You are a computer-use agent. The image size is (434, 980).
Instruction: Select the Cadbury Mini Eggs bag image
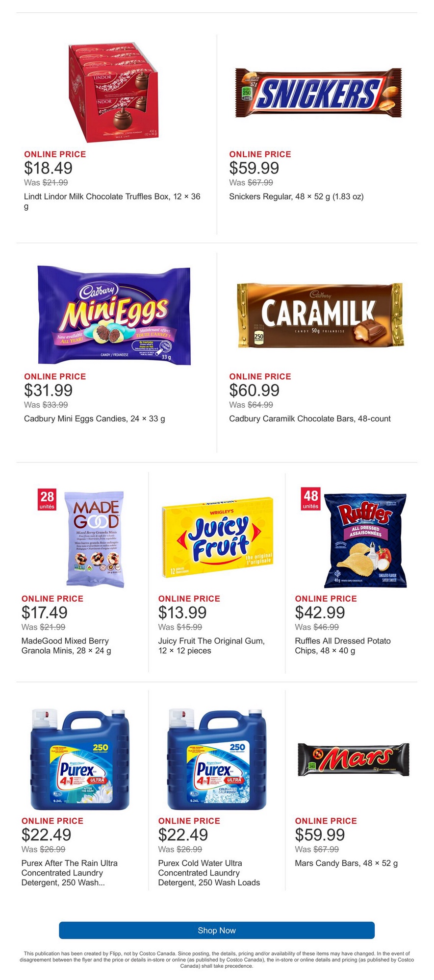coord(114,315)
